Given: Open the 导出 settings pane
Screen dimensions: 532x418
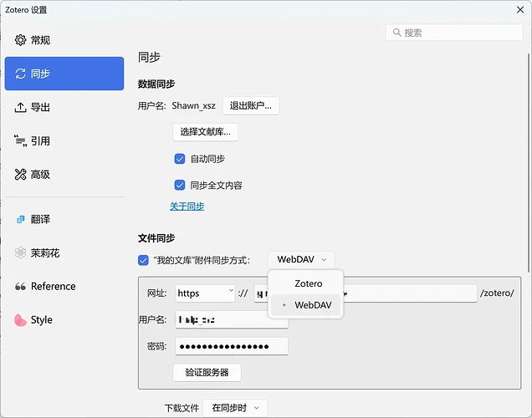Looking at the screenshot, I should tap(64, 107).
